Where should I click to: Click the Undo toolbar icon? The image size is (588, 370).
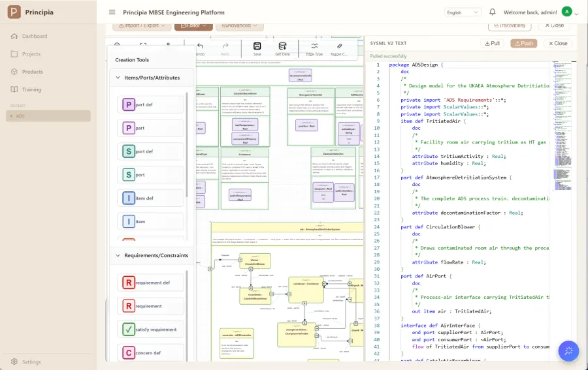(x=201, y=46)
